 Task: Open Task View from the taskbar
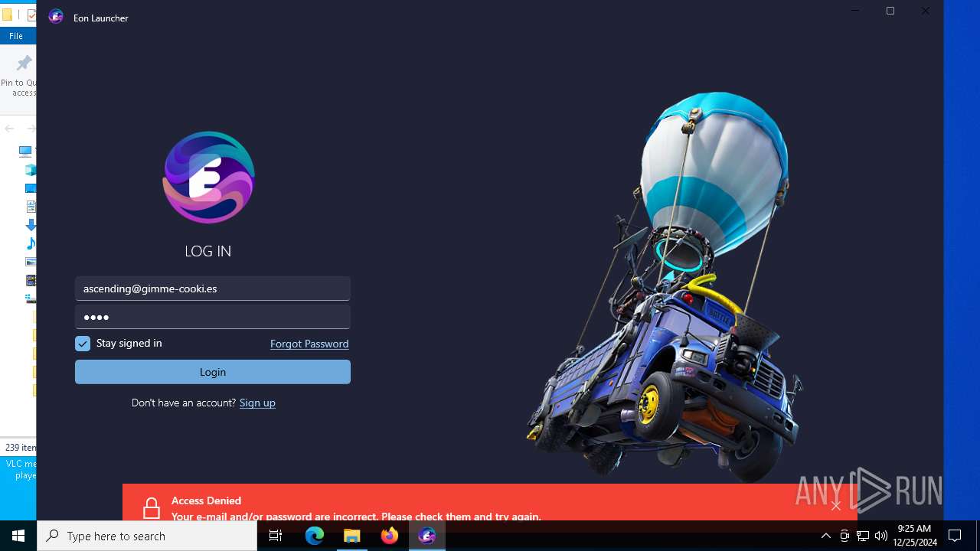[276, 536]
